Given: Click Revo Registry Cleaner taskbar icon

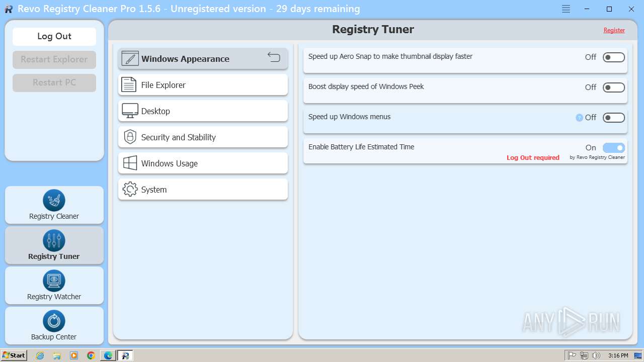Looking at the screenshot, I should point(125,355).
